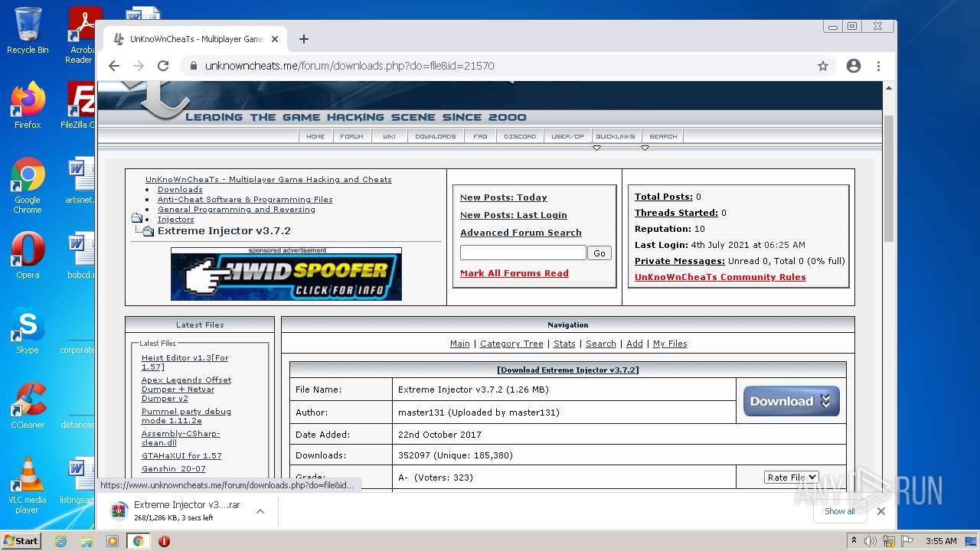Viewport: 980px width, 551px height.
Task: Close the downloads bar
Action: [x=881, y=511]
